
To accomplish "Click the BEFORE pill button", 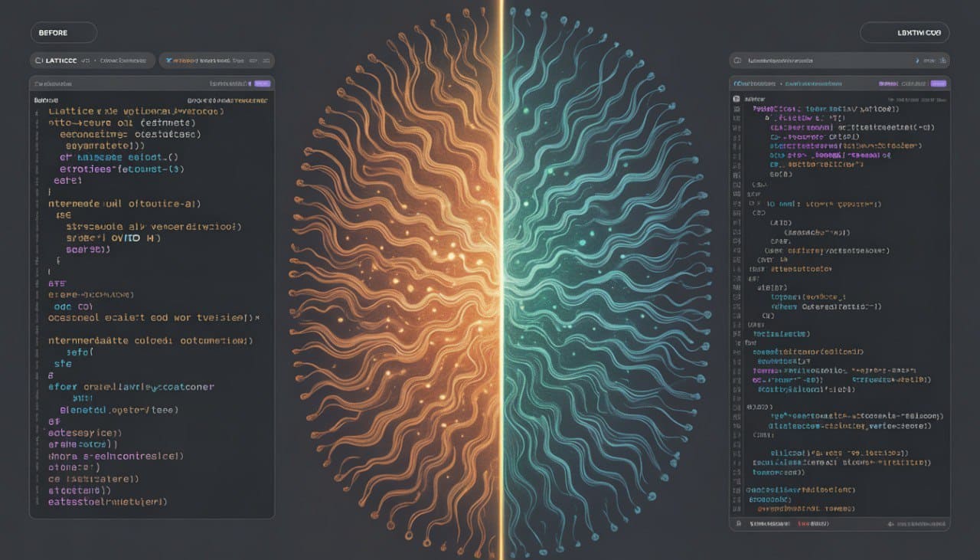I will [64, 33].
